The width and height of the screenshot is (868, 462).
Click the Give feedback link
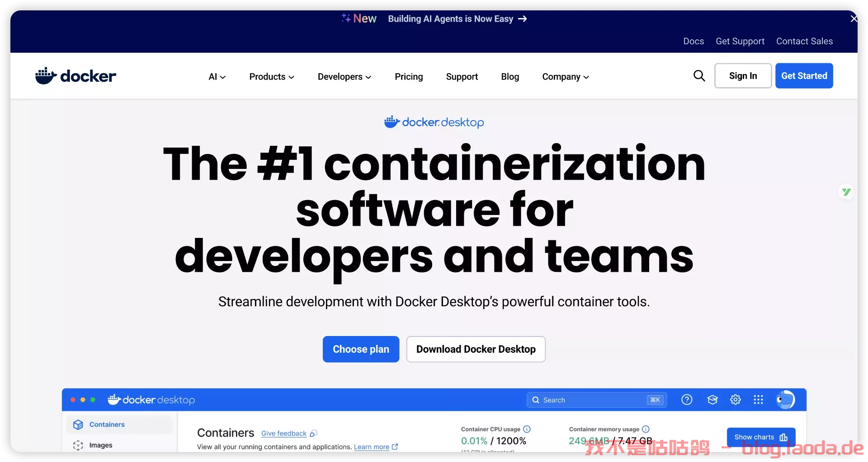point(284,434)
